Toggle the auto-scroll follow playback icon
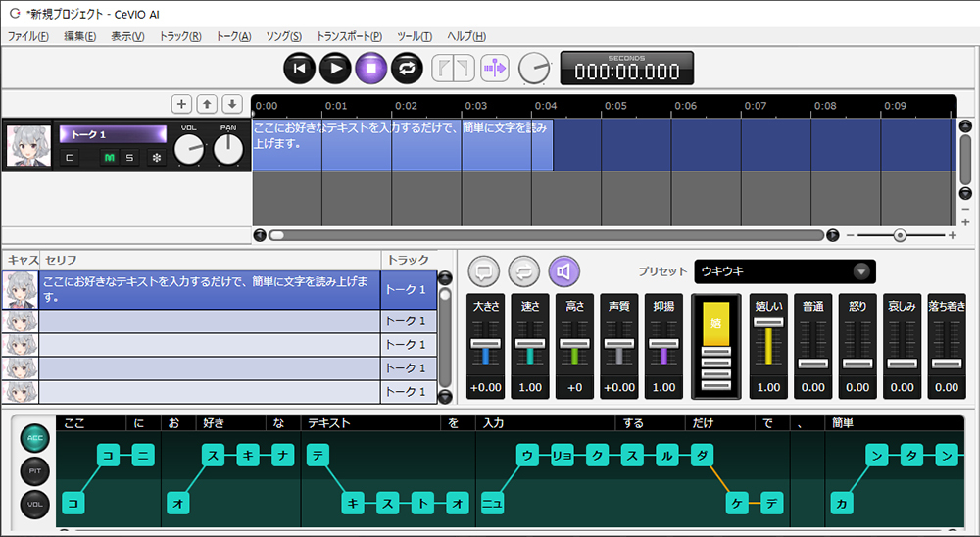Viewport: 980px width, 537px height. [x=494, y=69]
